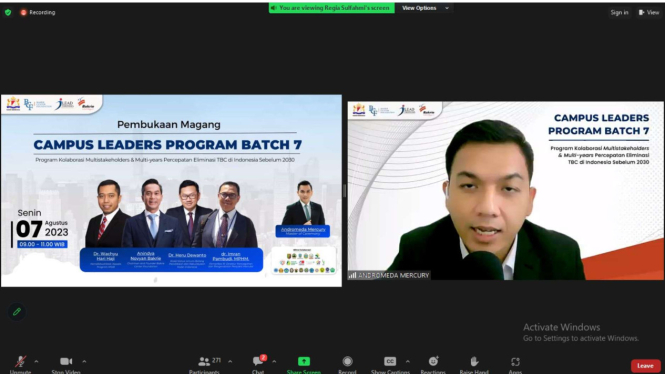This screenshot has height=374, width=665.
Task: Start recording with the Record button
Action: 347,364
